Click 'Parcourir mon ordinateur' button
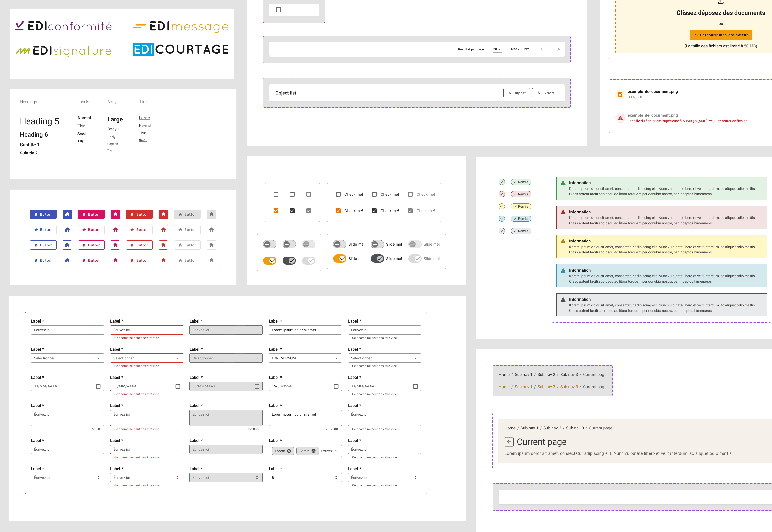 point(721,35)
